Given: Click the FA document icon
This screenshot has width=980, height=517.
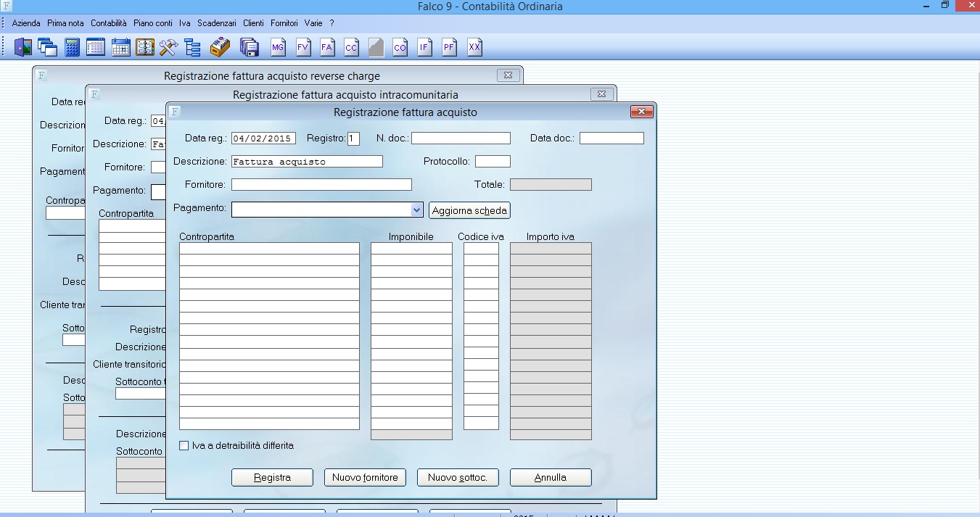Looking at the screenshot, I should click(327, 47).
